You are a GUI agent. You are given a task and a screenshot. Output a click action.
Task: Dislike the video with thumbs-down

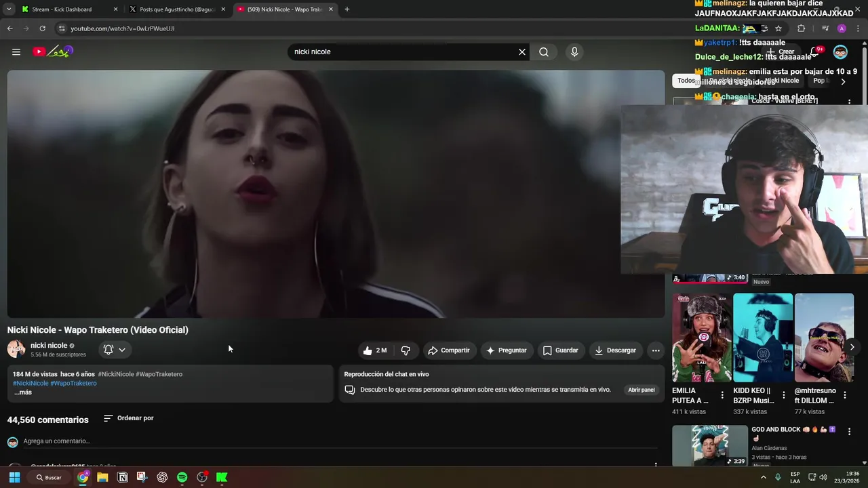406,350
